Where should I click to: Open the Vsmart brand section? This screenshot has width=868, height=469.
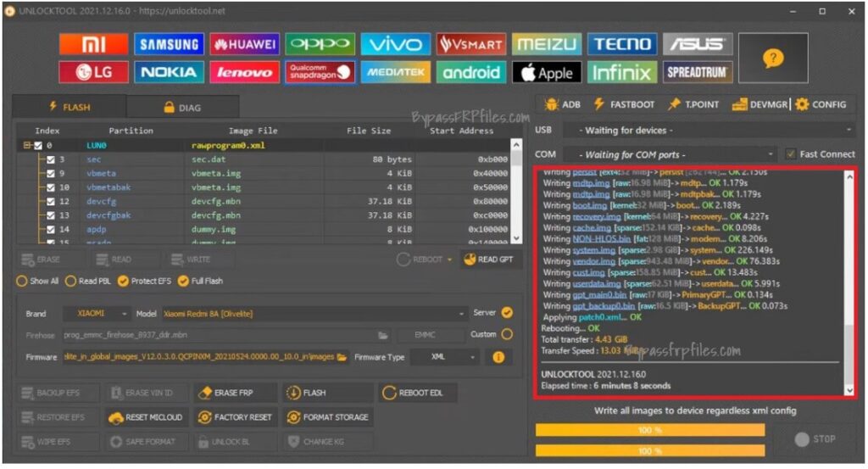(x=470, y=44)
